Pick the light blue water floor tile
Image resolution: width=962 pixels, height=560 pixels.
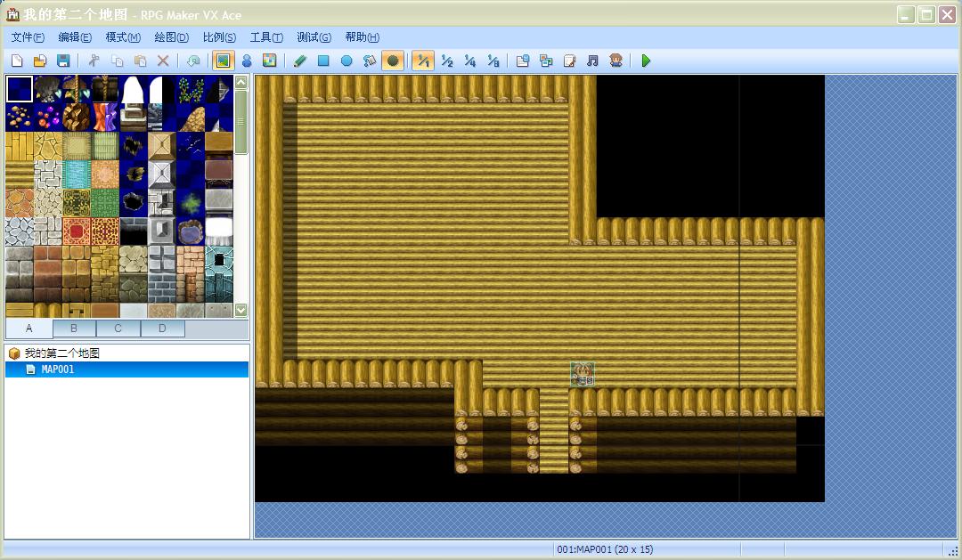click(x=76, y=174)
